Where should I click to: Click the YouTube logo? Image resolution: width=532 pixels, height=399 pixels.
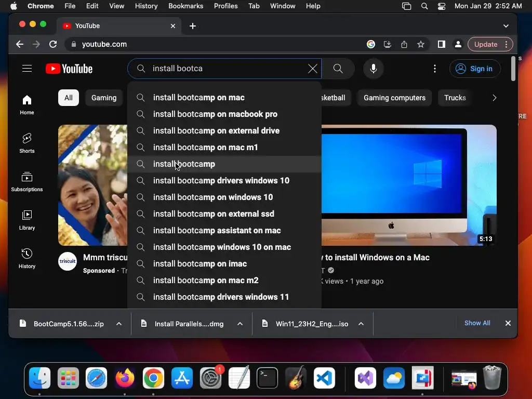(69, 69)
